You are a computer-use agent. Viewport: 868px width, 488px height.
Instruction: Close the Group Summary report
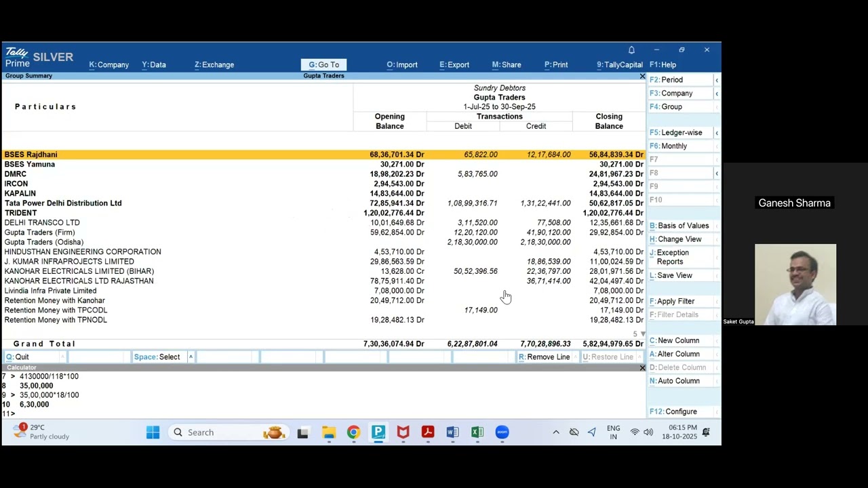tap(642, 76)
